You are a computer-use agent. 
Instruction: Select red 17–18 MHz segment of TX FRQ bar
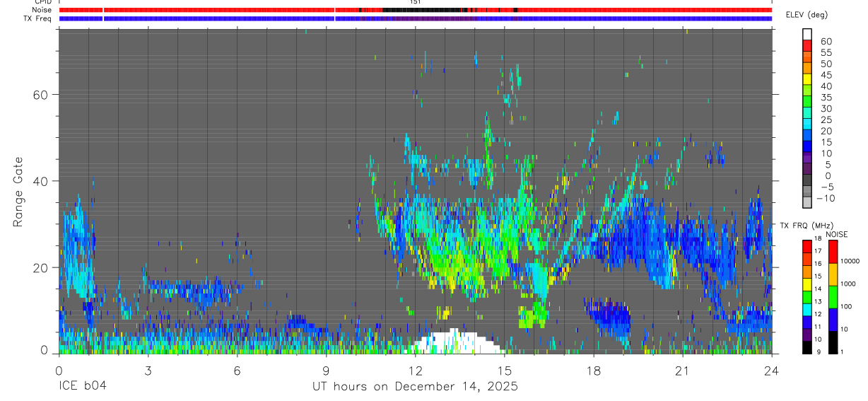tap(807, 247)
